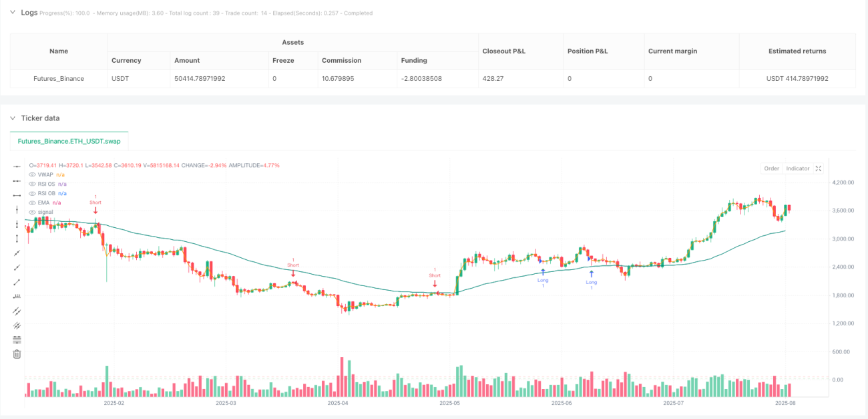Screen dimensions: 868x419
Task: Click the Short signal marker near 2025-05
Action: (435, 277)
